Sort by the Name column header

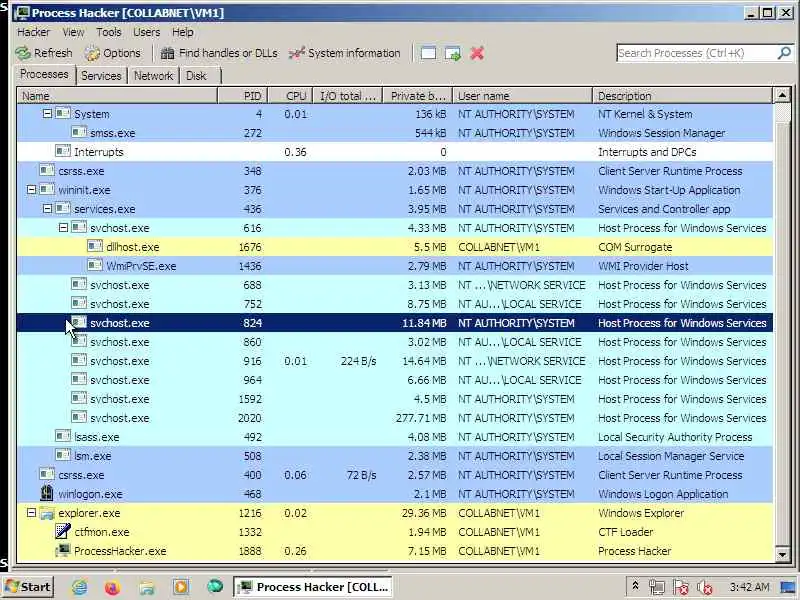click(x=117, y=95)
